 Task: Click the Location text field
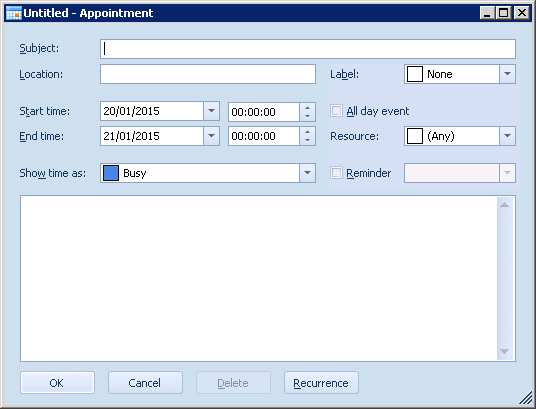(208, 74)
